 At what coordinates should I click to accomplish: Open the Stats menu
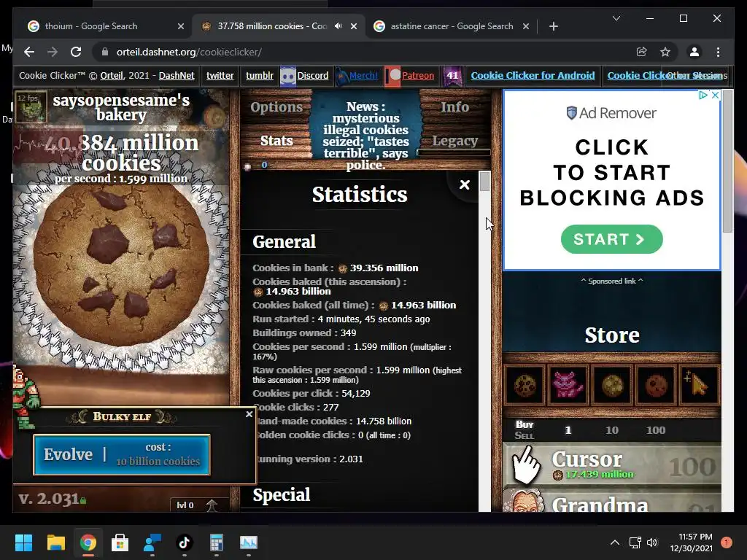pos(276,141)
